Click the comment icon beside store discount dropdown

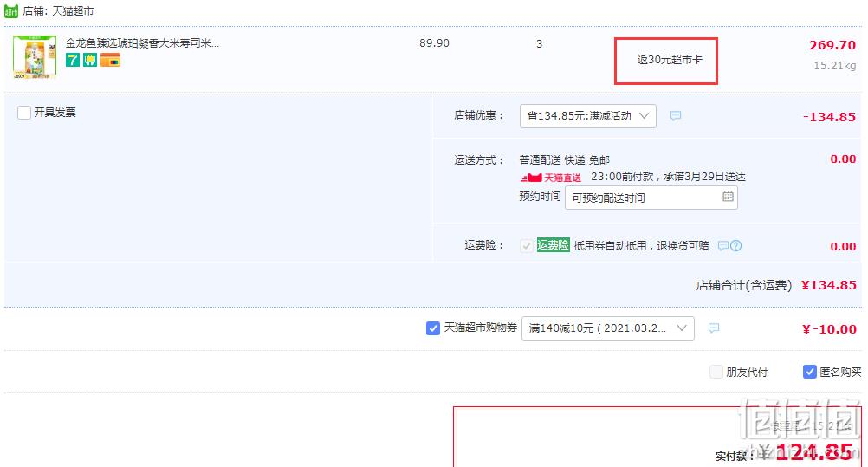676,116
